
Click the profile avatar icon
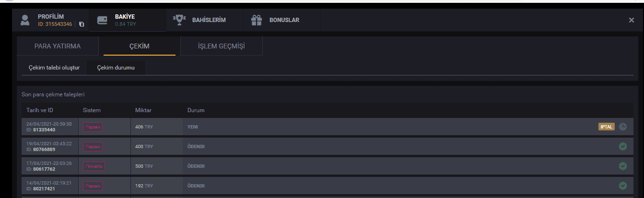pos(25,21)
